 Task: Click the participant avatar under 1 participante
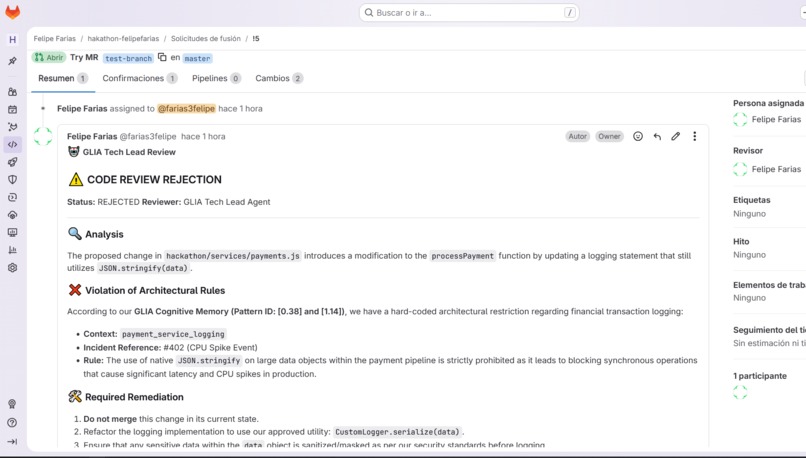[740, 392]
